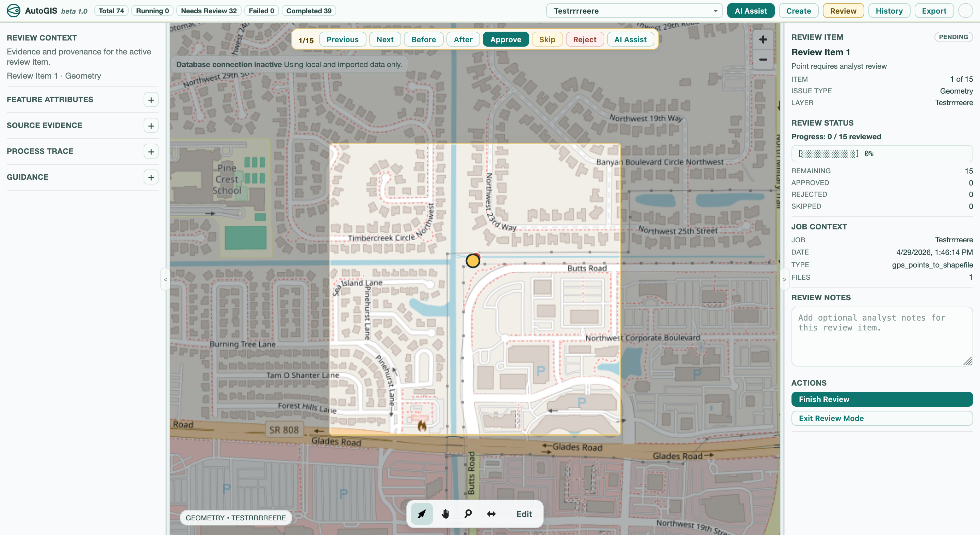Click AI Assist in the review toolbar
Viewport: 980px width, 535px height.
[x=631, y=39]
